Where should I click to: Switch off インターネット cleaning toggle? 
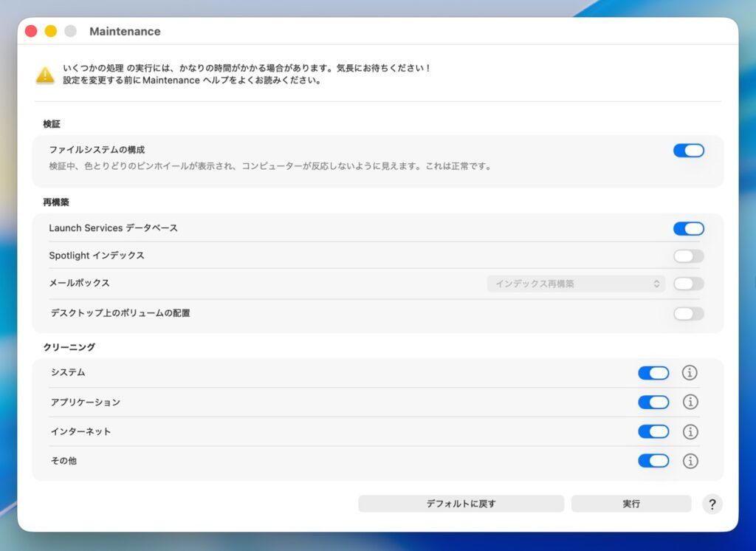[x=653, y=431]
